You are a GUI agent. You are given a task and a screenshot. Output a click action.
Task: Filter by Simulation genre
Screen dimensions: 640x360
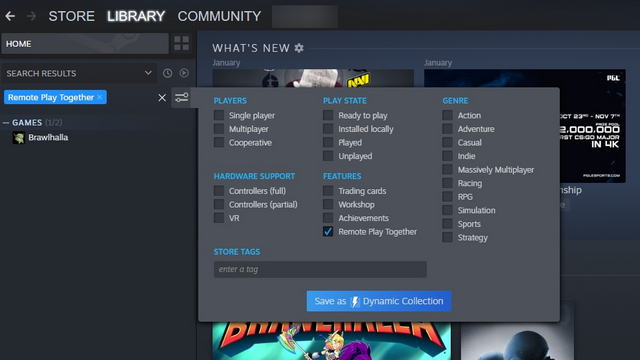447,210
